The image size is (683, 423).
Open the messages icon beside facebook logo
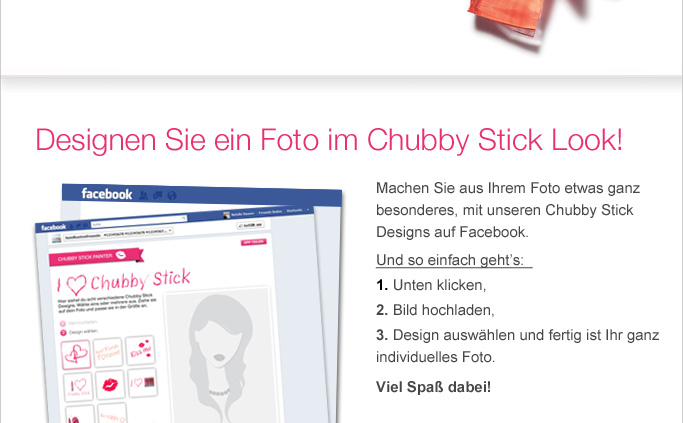tap(158, 195)
